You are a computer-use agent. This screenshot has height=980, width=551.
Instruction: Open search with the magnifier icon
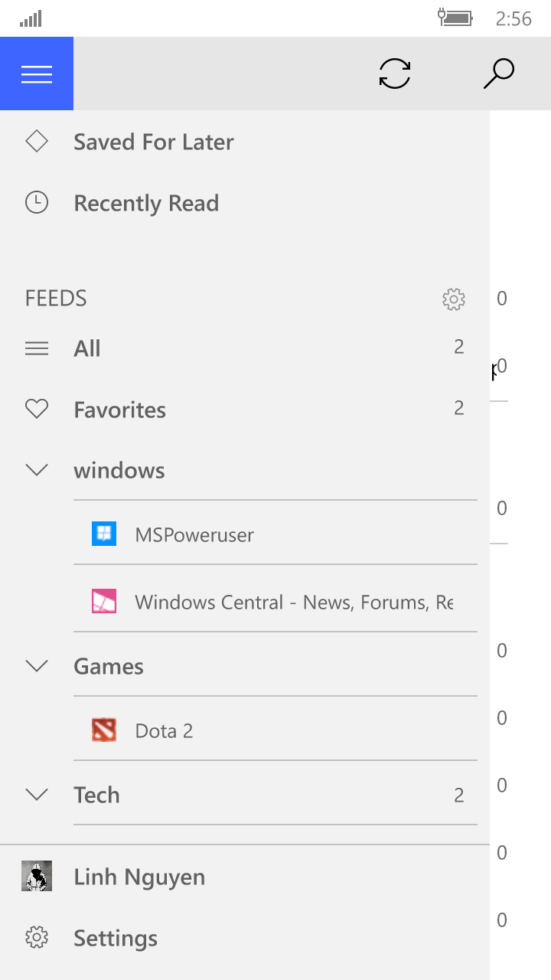tap(499, 73)
